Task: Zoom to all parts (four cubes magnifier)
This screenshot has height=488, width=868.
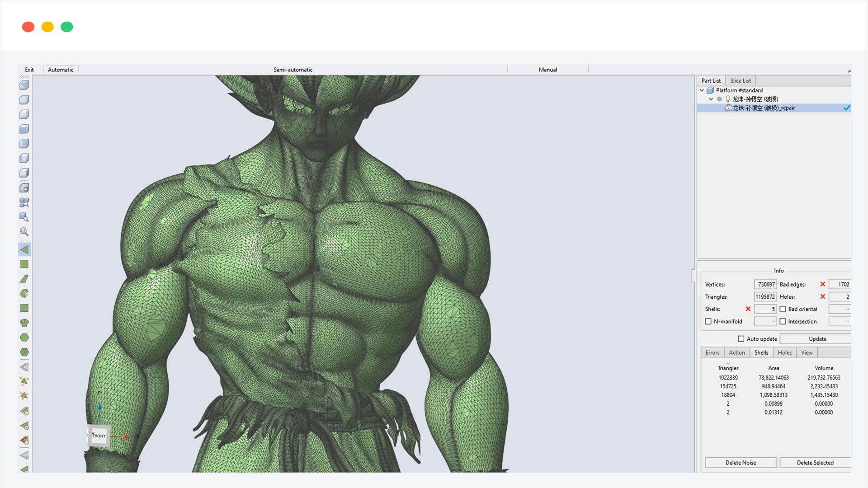Action: tap(24, 202)
